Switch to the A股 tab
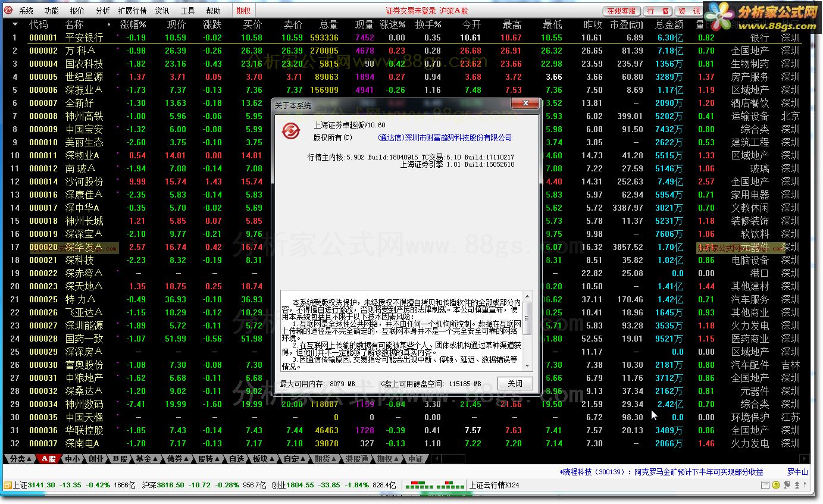The width and height of the screenshot is (823, 504). [x=49, y=459]
